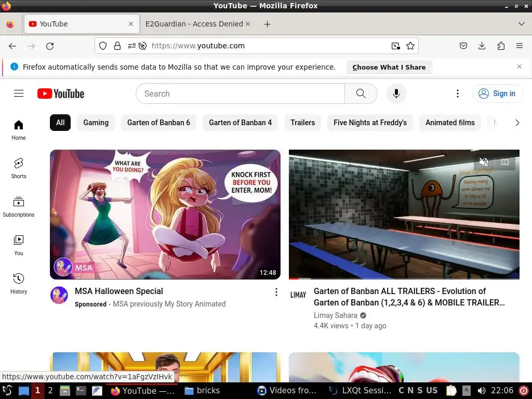Open picture-in-picture icon in address bar
This screenshot has height=399, width=532.
395,46
